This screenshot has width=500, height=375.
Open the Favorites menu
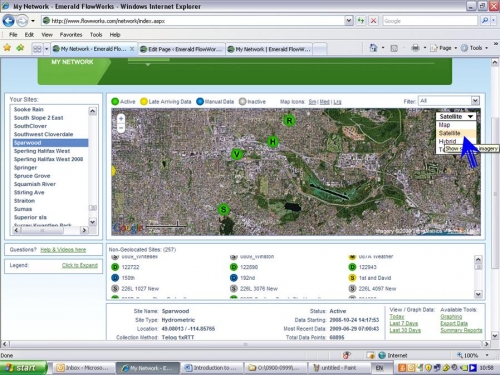[x=71, y=35]
